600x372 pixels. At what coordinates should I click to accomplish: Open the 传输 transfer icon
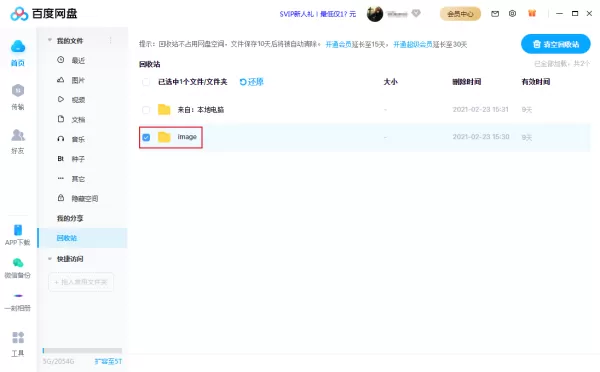(x=18, y=91)
